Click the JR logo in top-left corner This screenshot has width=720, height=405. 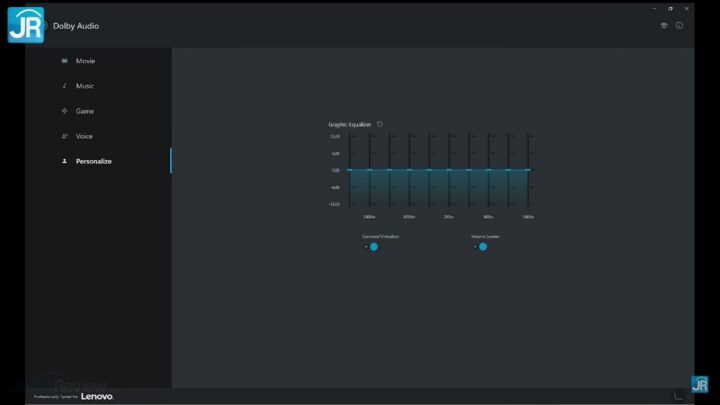pyautogui.click(x=25, y=24)
